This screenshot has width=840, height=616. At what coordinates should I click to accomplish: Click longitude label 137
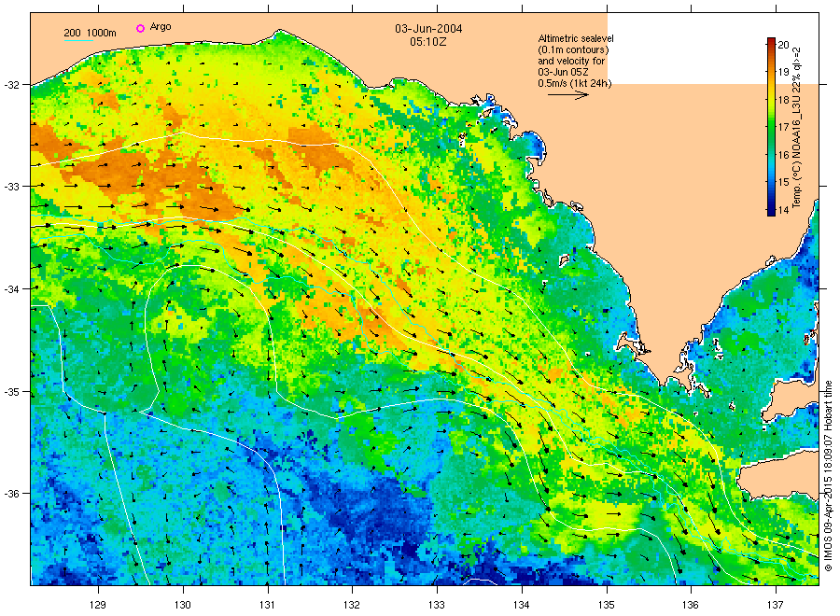[x=776, y=605]
